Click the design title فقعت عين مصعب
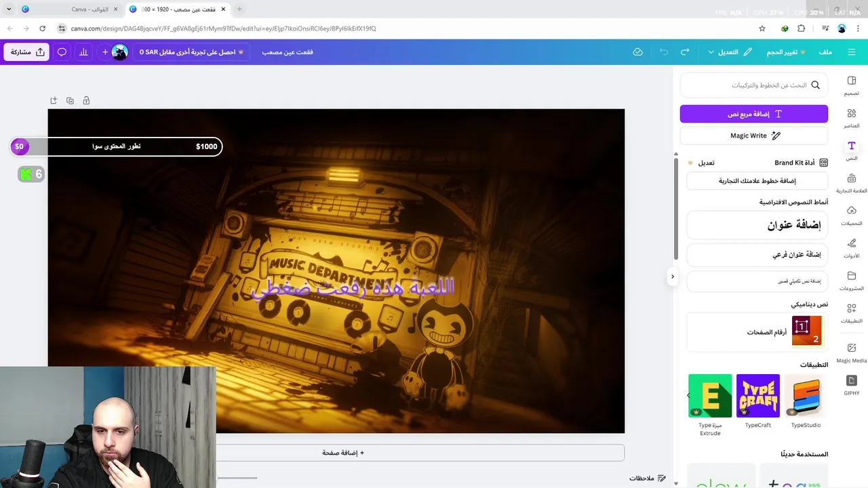The image size is (868, 488). [288, 52]
